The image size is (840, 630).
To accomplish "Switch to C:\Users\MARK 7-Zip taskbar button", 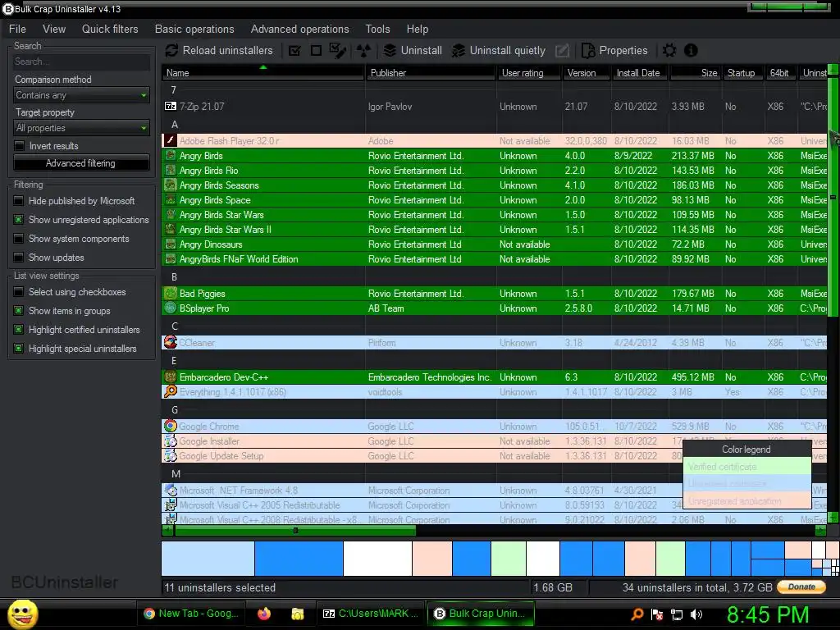I will (370, 614).
